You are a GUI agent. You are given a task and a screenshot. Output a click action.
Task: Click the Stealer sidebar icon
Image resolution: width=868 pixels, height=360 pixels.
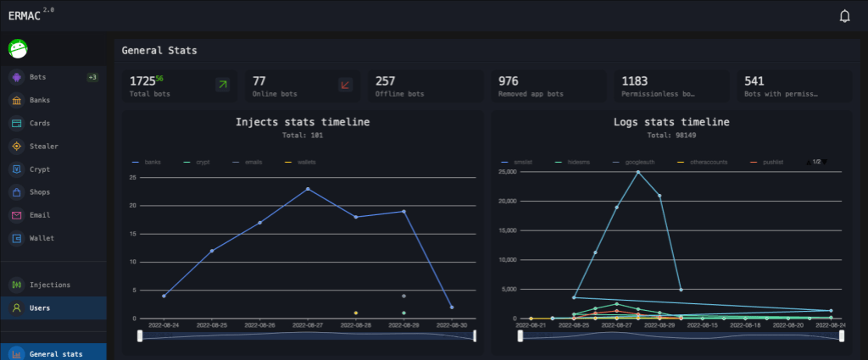[16, 146]
